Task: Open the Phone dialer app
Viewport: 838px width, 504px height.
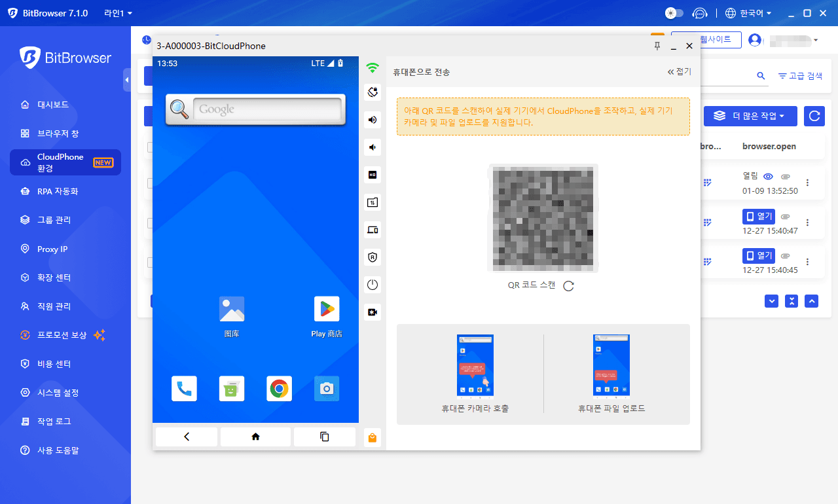Action: click(x=184, y=388)
